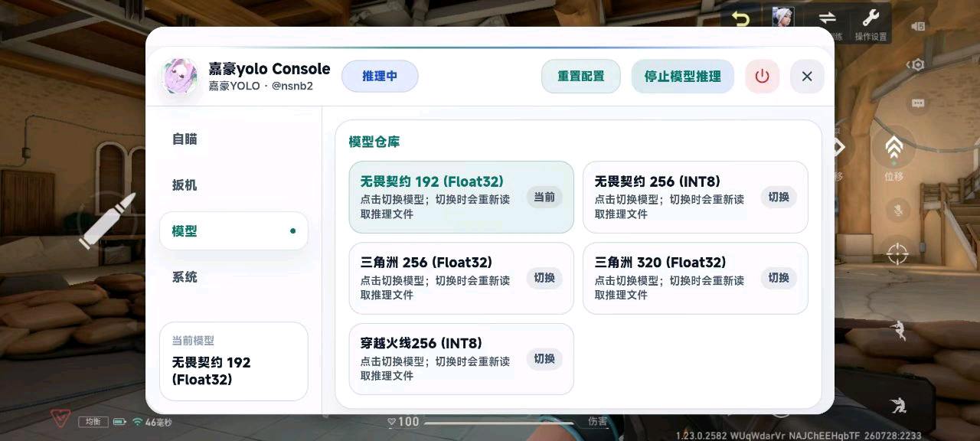Click the agent portrait in game top bar

[782, 18]
